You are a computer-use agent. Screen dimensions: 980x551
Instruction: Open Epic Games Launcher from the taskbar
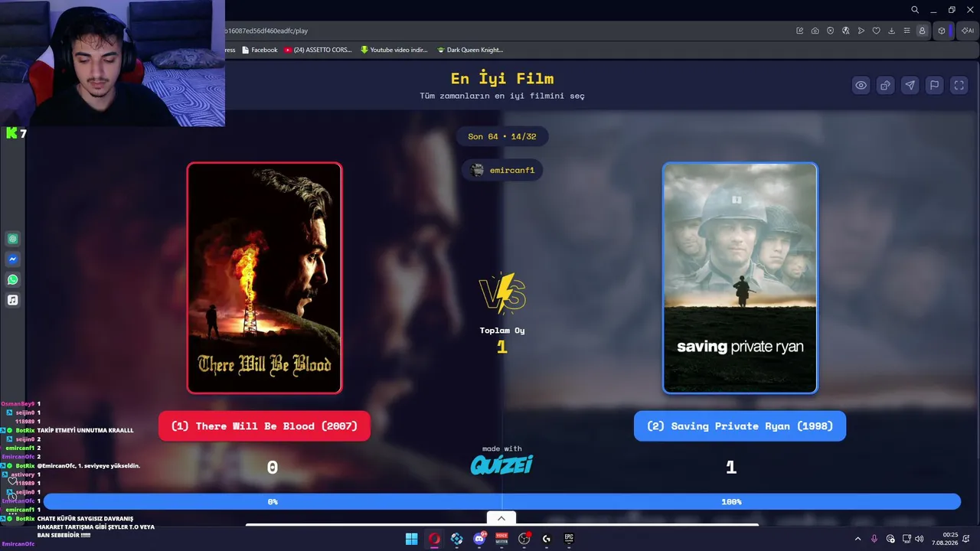tap(569, 539)
